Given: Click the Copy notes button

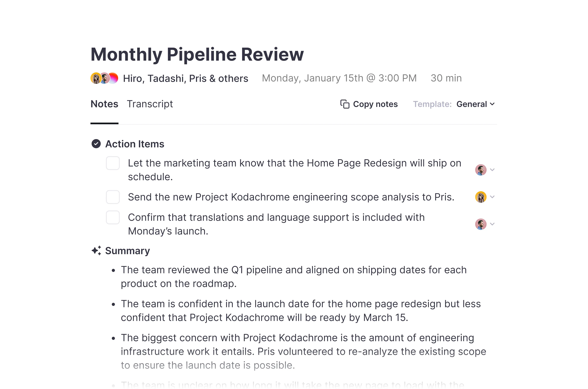Looking at the screenshot, I should (x=369, y=104).
